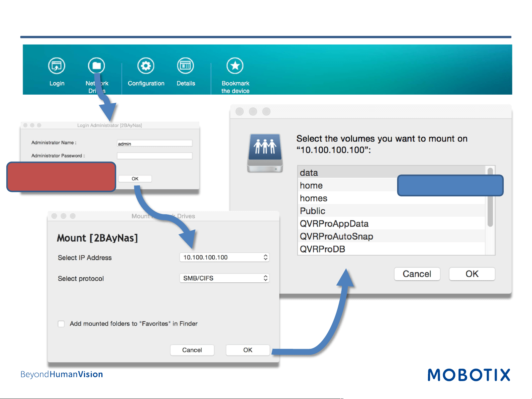The height and width of the screenshot is (399, 532).
Task: Cancel the Mount Network Drives dialog
Action: click(192, 350)
